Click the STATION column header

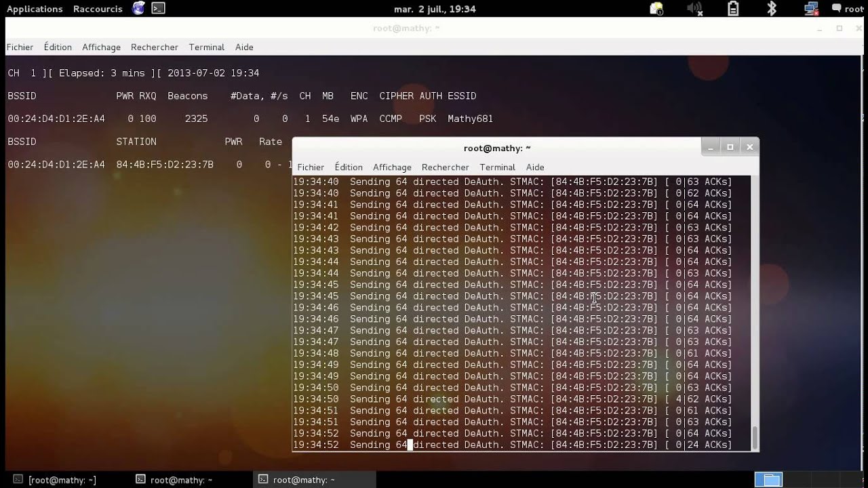point(136,142)
